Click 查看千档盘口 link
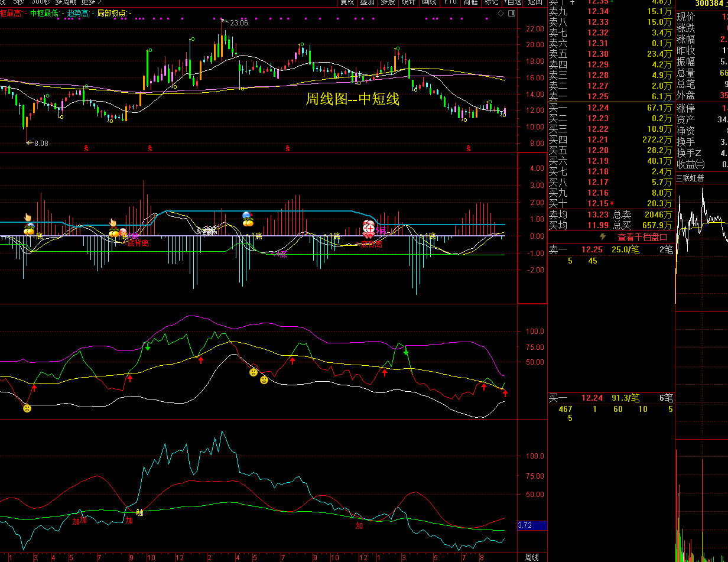The height and width of the screenshot is (562, 728). (642, 237)
